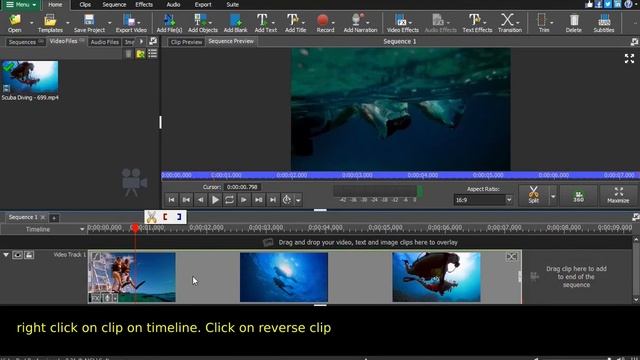Select the Audio Files bin tab
This screenshot has height=360, width=640.
104,42
